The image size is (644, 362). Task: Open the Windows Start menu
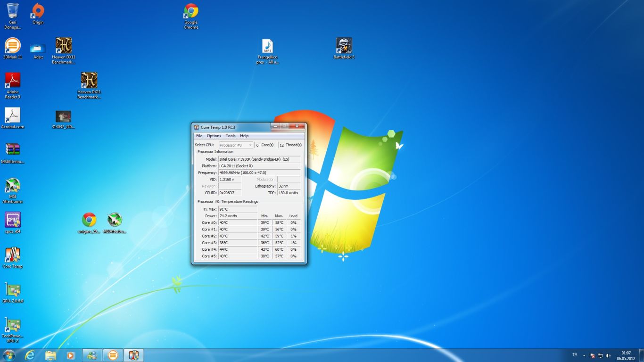pos(9,355)
